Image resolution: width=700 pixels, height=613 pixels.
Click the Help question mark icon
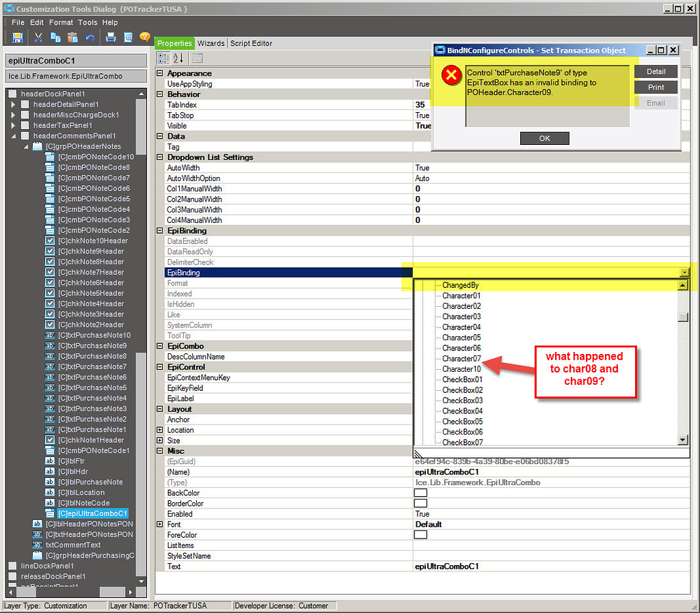[144, 38]
